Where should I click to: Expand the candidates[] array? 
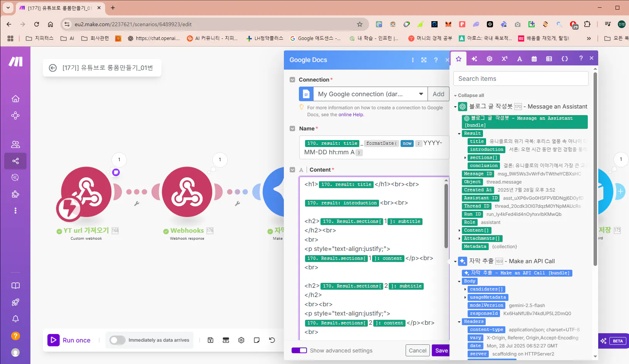click(x=465, y=289)
